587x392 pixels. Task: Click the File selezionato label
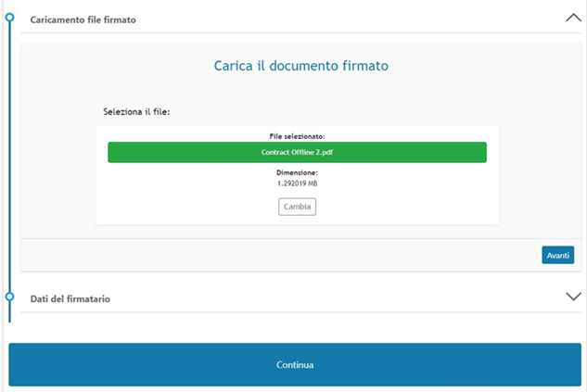[x=298, y=136]
